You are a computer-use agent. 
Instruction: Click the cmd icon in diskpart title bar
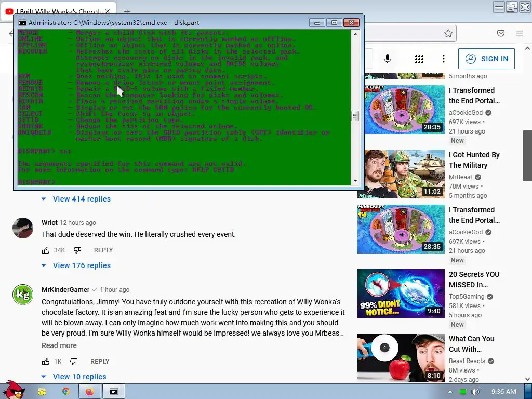(22, 23)
